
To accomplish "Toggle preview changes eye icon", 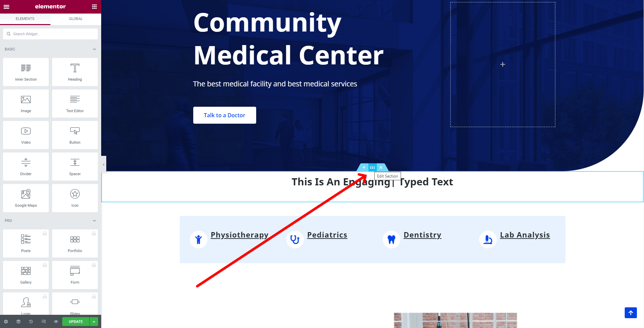I will click(56, 322).
